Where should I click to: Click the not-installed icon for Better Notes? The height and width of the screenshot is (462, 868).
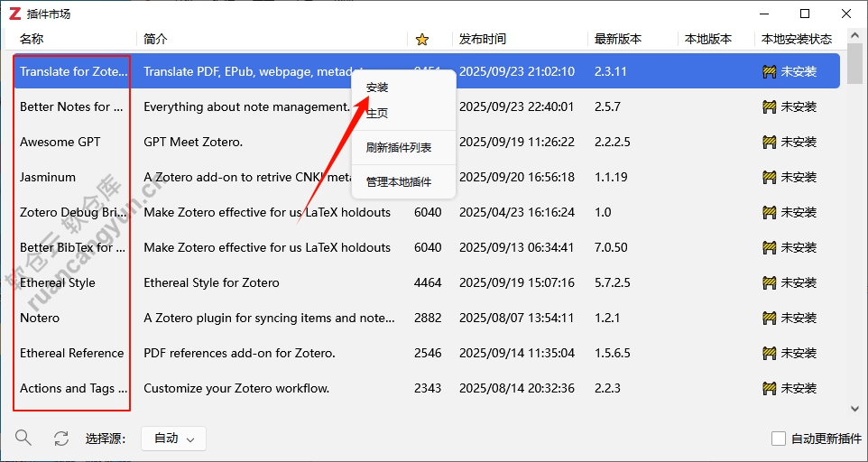[x=769, y=106]
